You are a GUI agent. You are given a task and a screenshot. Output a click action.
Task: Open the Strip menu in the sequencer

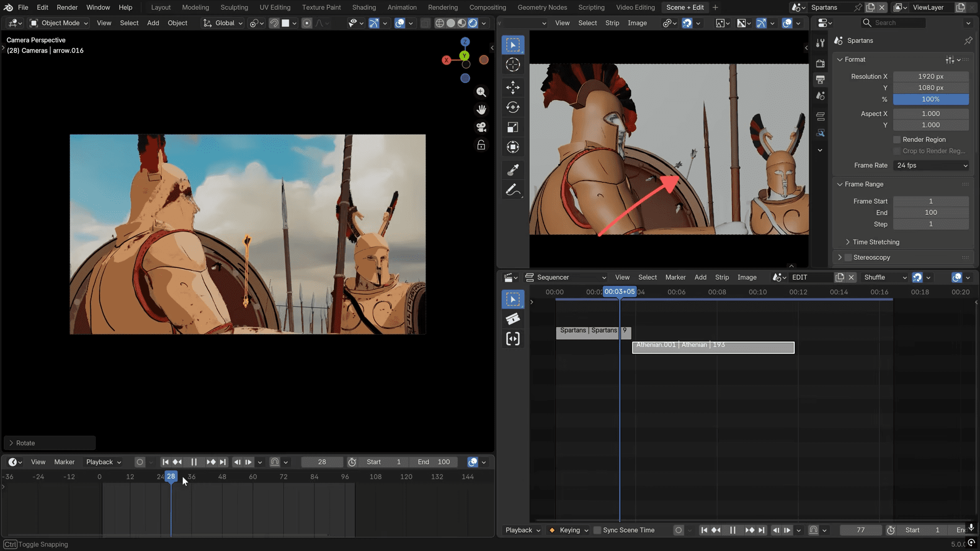click(x=722, y=277)
